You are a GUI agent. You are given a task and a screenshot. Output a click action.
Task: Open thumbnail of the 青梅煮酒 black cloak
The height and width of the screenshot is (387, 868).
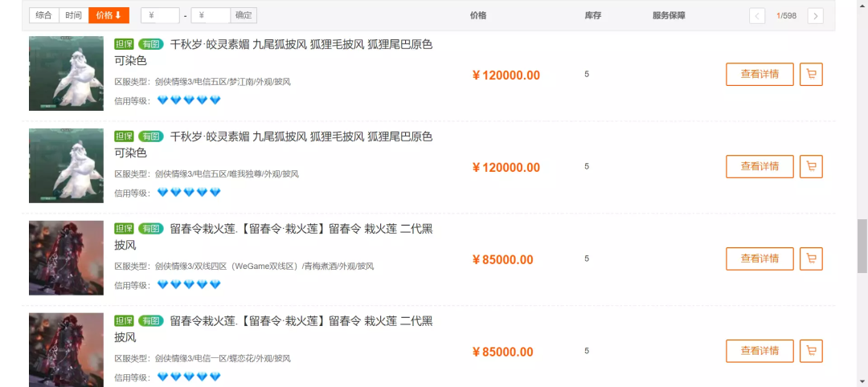[66, 258]
